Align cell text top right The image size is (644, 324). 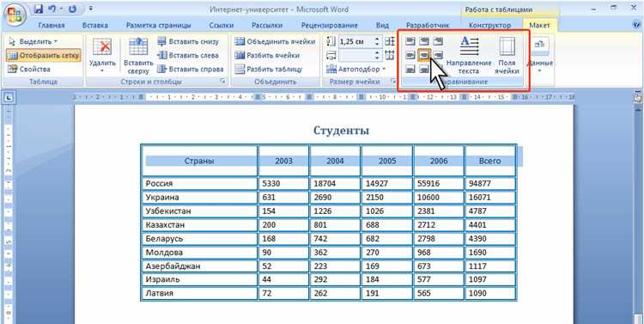[x=438, y=41]
